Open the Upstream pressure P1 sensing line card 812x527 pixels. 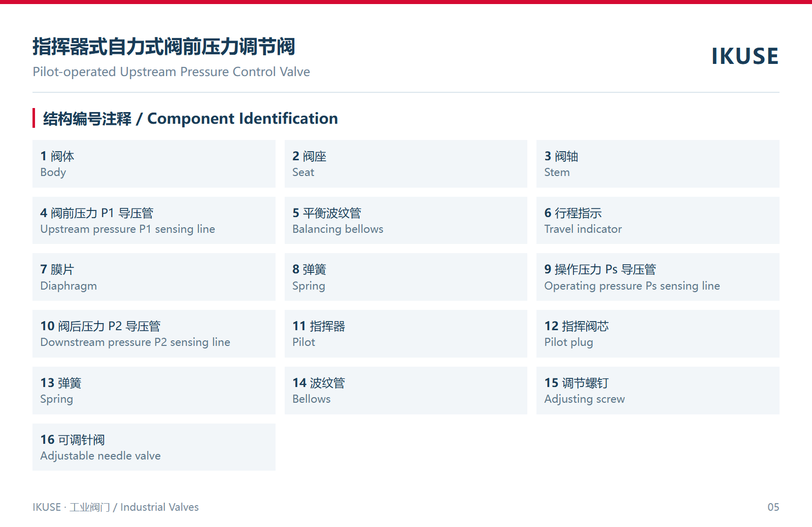tap(154, 221)
